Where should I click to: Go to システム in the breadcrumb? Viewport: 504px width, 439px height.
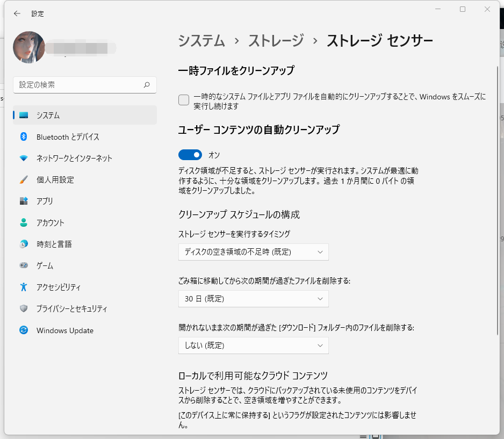[201, 41]
